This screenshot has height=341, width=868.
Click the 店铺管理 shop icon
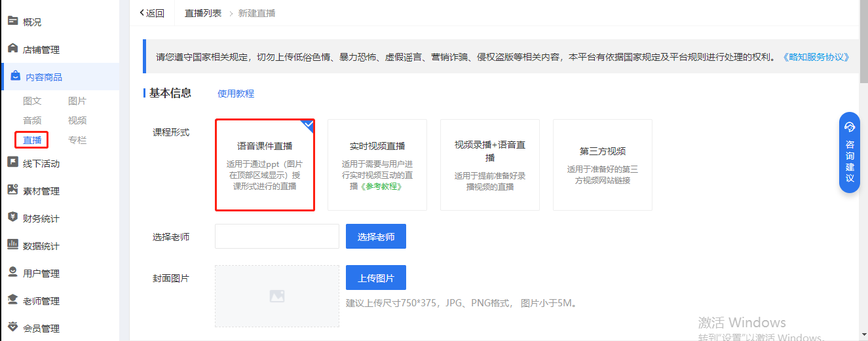12,48
